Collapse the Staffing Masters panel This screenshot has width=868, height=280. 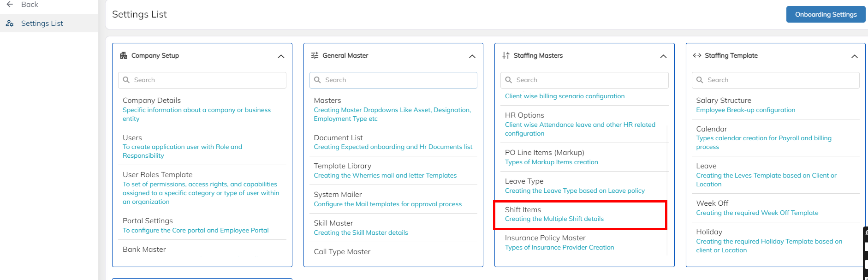tap(663, 56)
